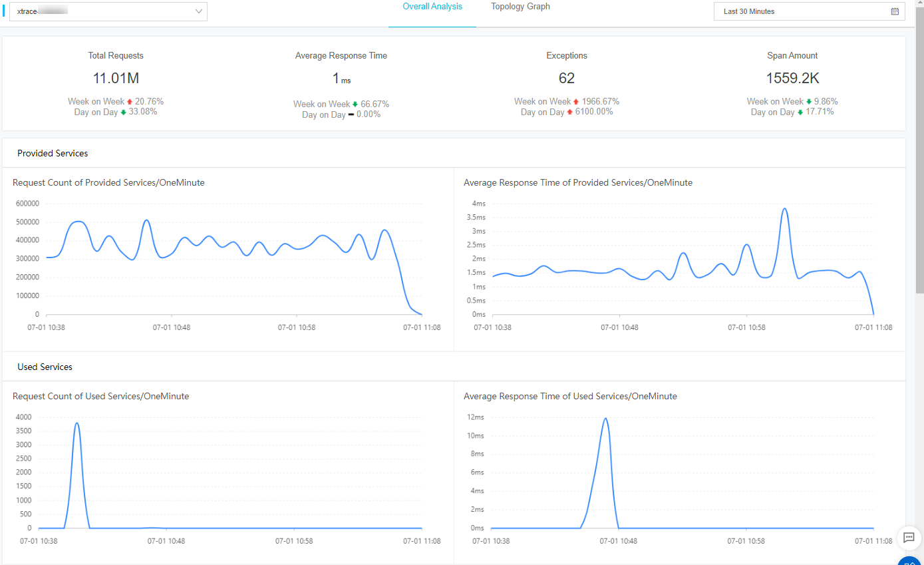924x565 pixels.
Task: Click the Total Requests Day on Day 33.08%
Action: point(116,112)
